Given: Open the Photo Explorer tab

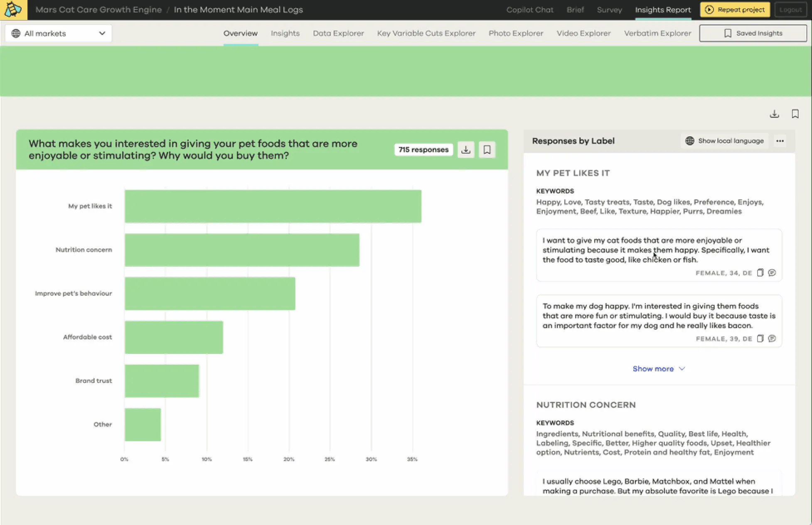Looking at the screenshot, I should 516,33.
